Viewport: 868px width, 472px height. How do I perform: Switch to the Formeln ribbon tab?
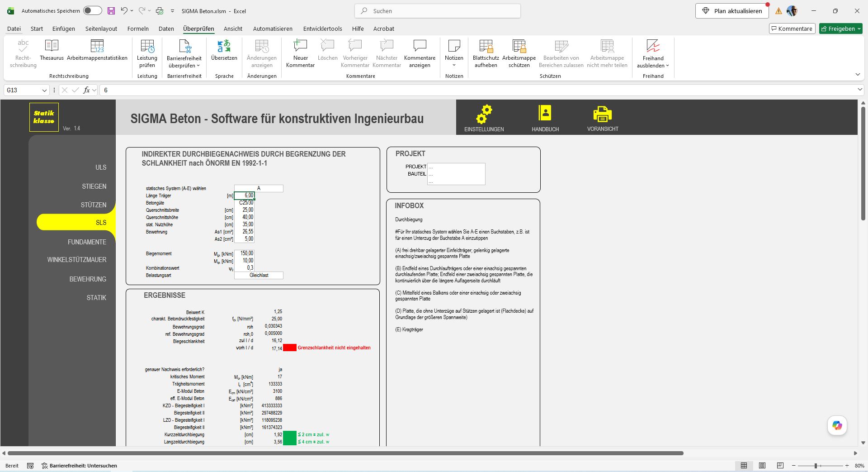[x=138, y=29]
